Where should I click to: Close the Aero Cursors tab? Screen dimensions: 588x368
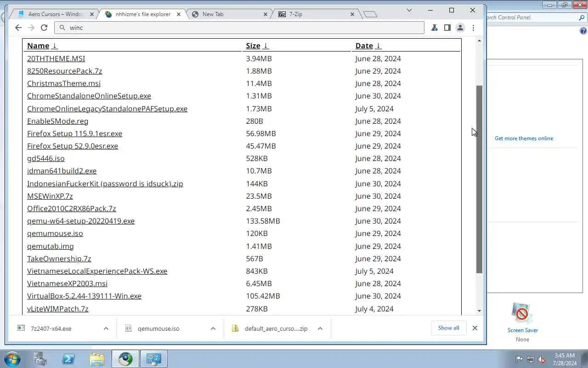tap(92, 14)
